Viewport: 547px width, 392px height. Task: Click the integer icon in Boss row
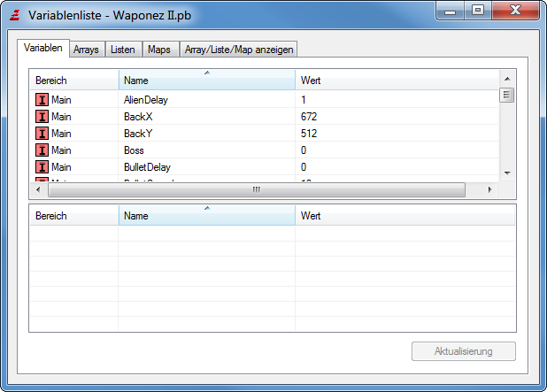coord(42,150)
